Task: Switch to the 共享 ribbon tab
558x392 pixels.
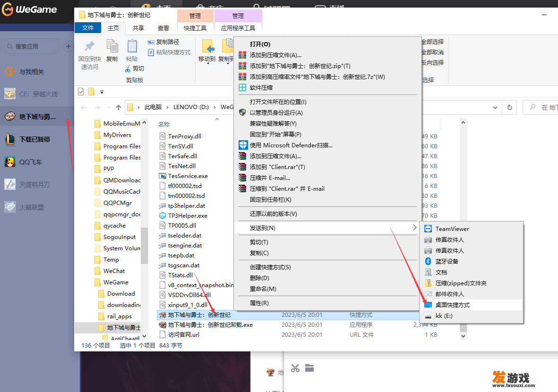Action: 138,28
